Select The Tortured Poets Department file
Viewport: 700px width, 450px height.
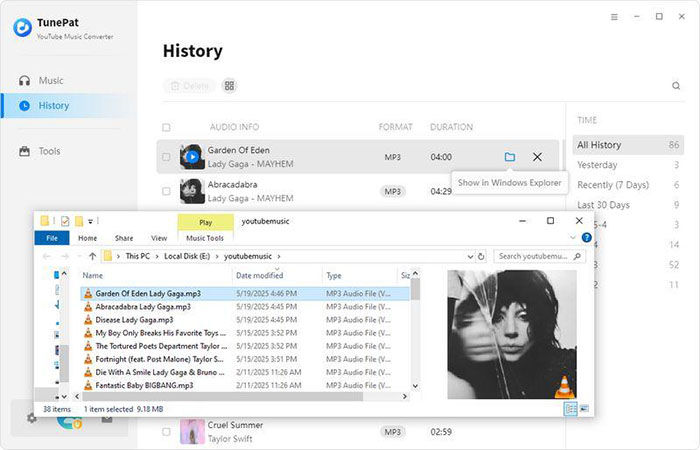[x=245, y=346]
